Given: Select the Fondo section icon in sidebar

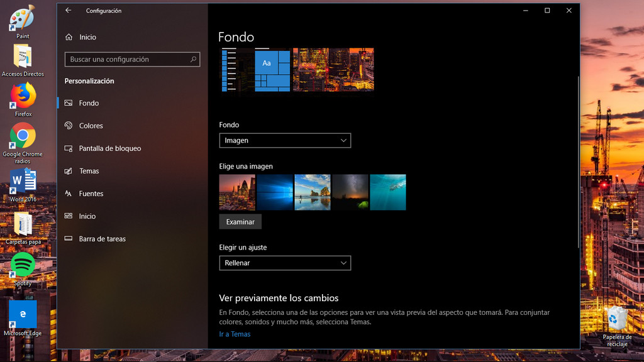Looking at the screenshot, I should click(x=69, y=102).
